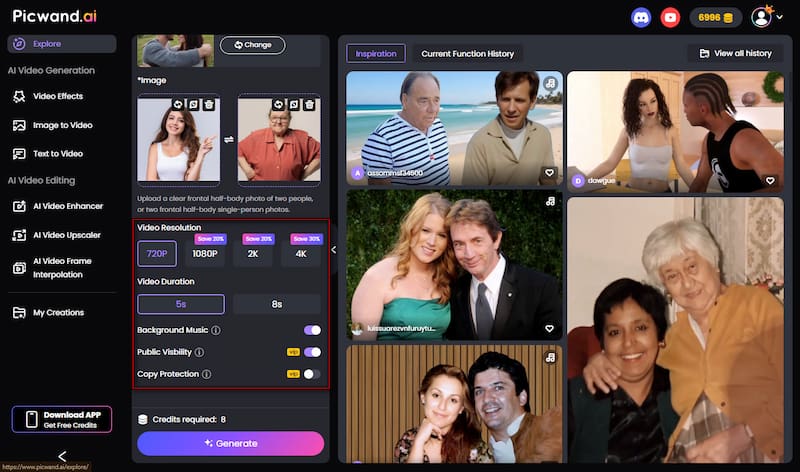Click the Generate button
This screenshot has height=472, width=800.
click(x=231, y=443)
